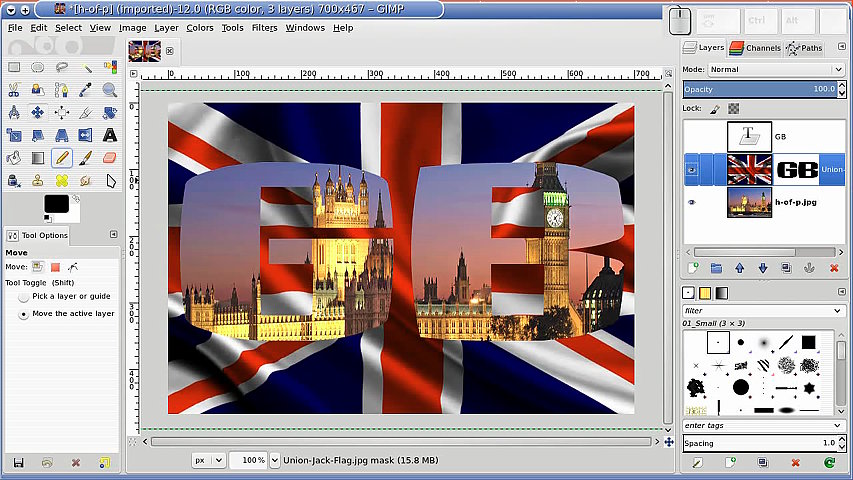The width and height of the screenshot is (853, 480).
Task: Select the Crop tool
Action: pyautogui.click(x=86, y=113)
